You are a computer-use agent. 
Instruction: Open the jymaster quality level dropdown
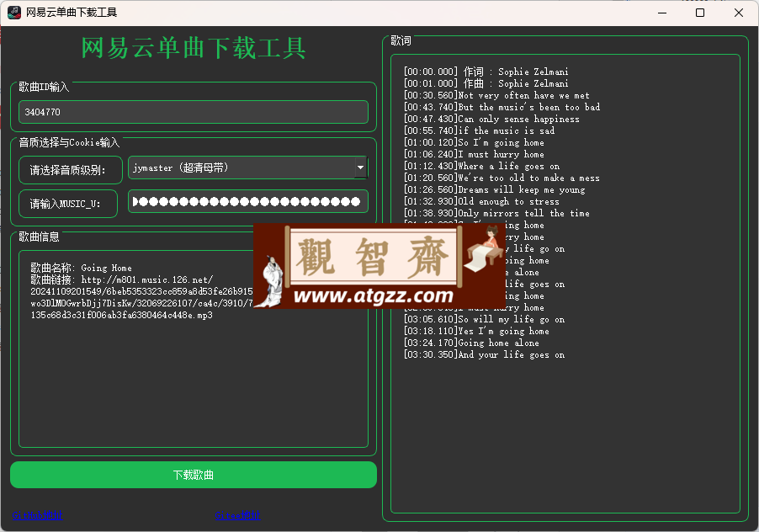pos(247,168)
